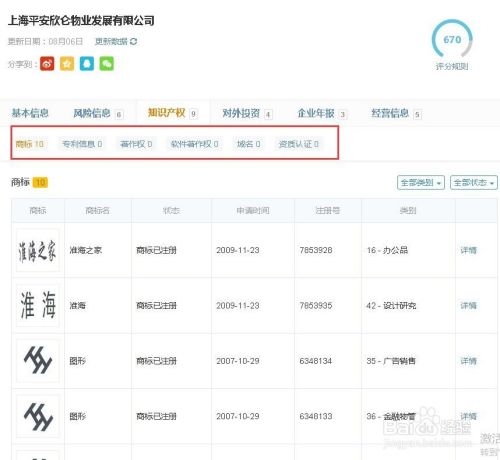500x460 pixels.
Task: Click the 申请时间 column header
Action: point(253,210)
